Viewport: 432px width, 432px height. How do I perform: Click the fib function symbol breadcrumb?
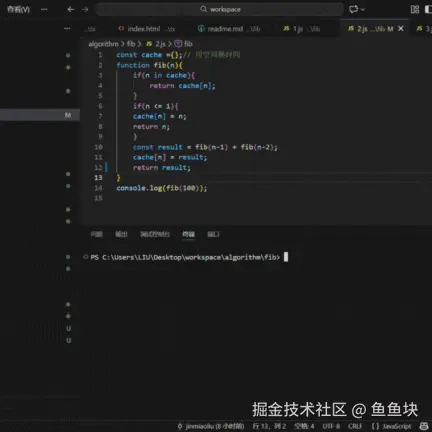click(x=188, y=44)
